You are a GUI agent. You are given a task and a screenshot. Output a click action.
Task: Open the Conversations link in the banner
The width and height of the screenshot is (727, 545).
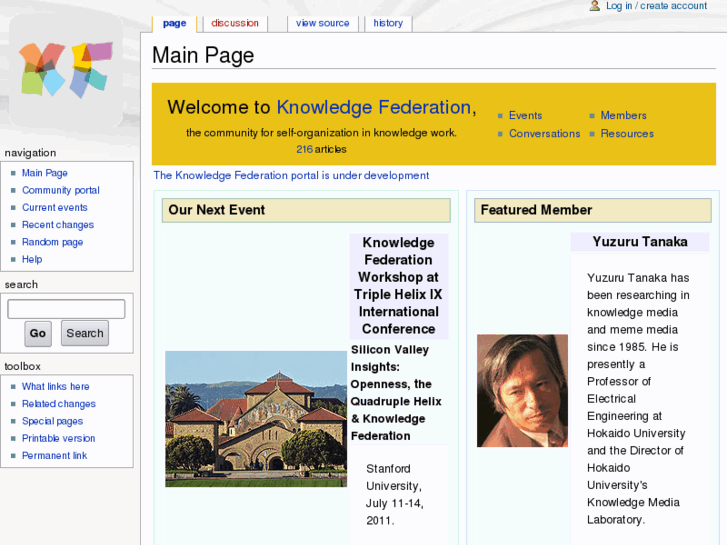[x=544, y=134]
